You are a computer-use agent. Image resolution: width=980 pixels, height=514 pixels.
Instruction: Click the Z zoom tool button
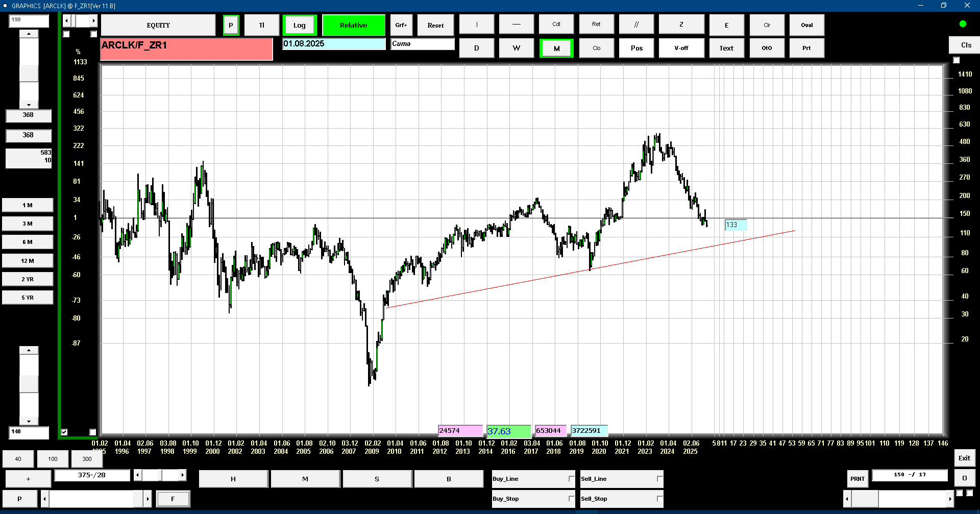(x=681, y=25)
